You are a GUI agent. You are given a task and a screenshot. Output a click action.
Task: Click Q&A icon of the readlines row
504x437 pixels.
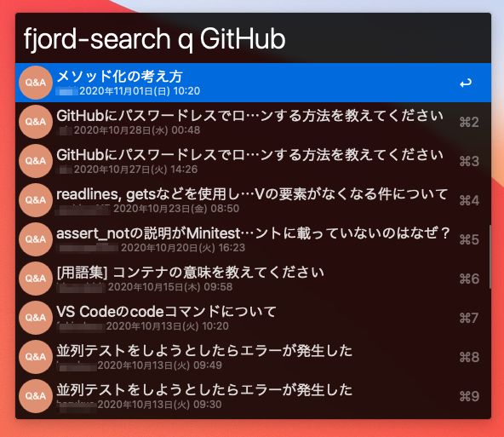[x=36, y=200]
